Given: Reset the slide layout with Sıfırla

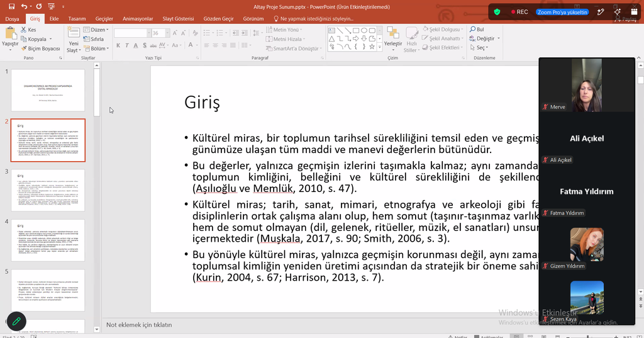Looking at the screenshot, I should pos(94,39).
